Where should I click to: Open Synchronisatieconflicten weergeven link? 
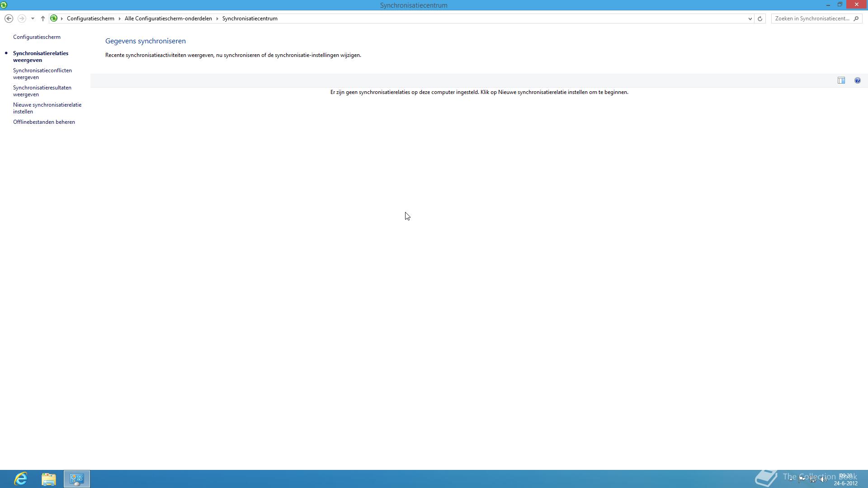42,74
